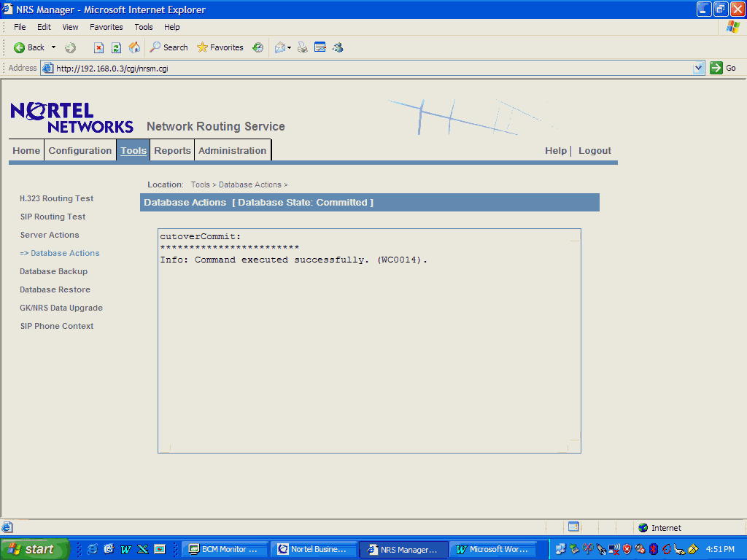Open the Edit menu
This screenshot has width=747, height=560.
[44, 27]
